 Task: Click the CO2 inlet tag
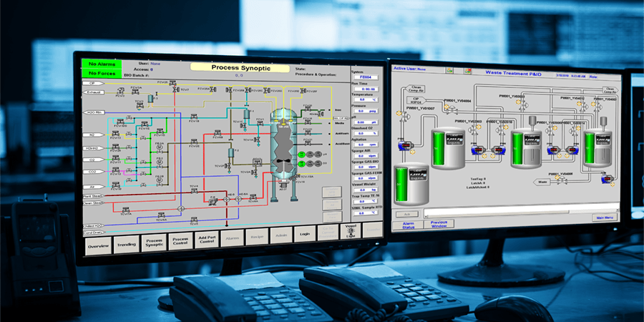(x=93, y=172)
